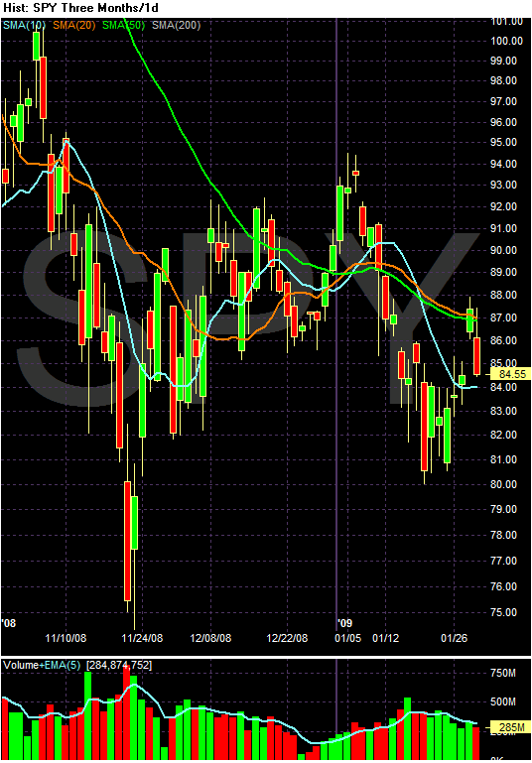This screenshot has height=763, width=532.
Task: Click the 01/05 date label
Action: click(348, 637)
